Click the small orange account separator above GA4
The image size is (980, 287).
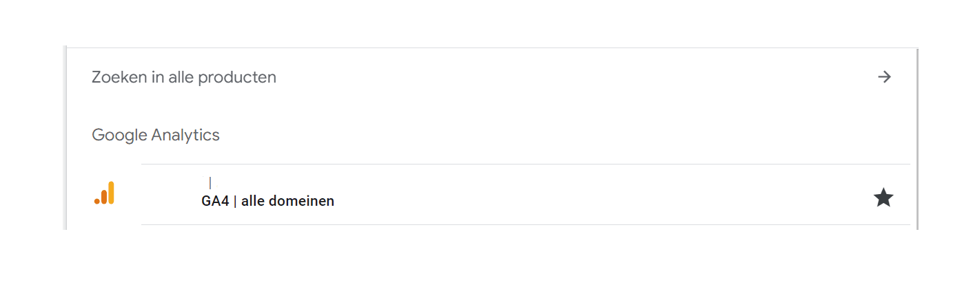point(210,182)
